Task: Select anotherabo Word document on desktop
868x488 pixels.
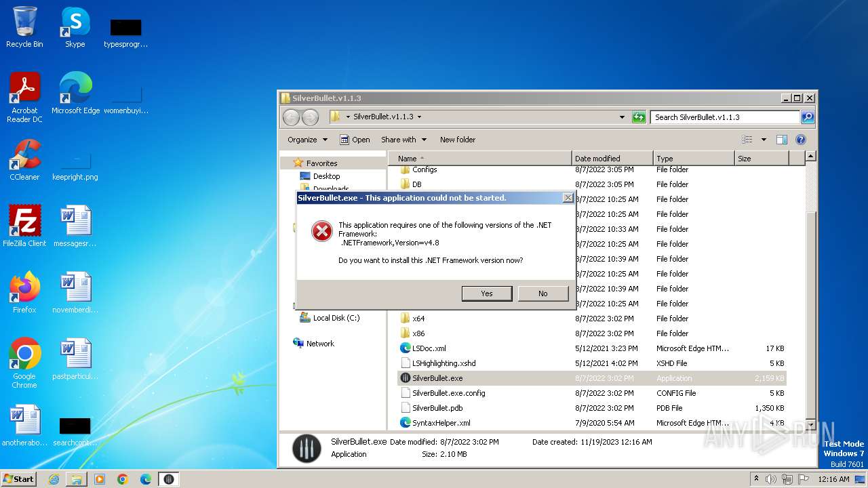Action: 24,426
